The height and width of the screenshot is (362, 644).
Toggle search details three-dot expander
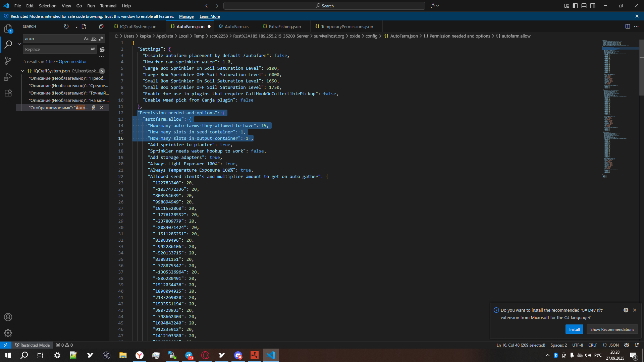(x=101, y=56)
